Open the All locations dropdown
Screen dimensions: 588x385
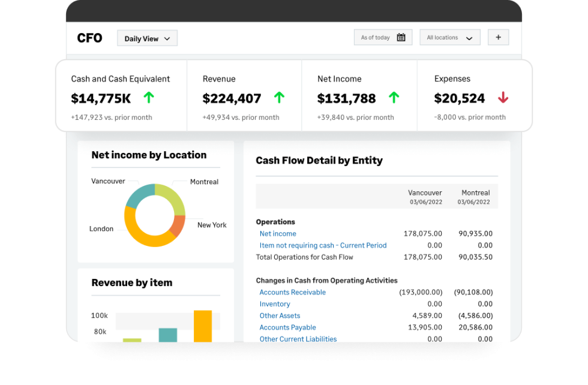pos(449,37)
